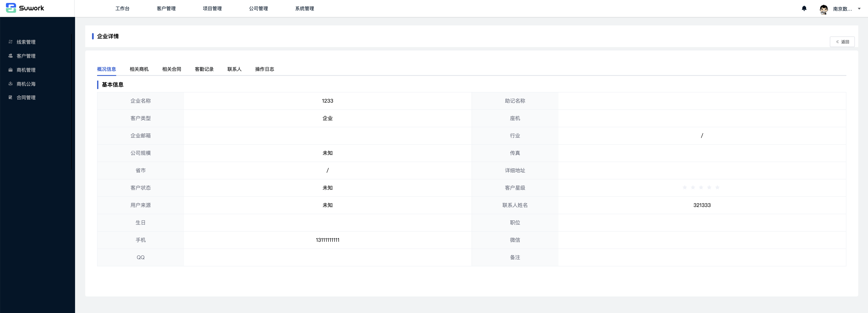Expand the account dropdown arrow
868x313 pixels.
point(859,9)
